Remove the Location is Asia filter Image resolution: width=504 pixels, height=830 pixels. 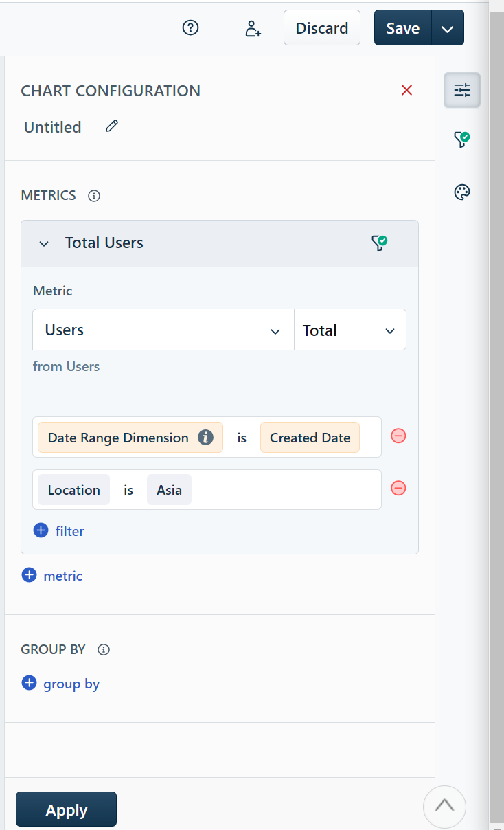click(398, 488)
